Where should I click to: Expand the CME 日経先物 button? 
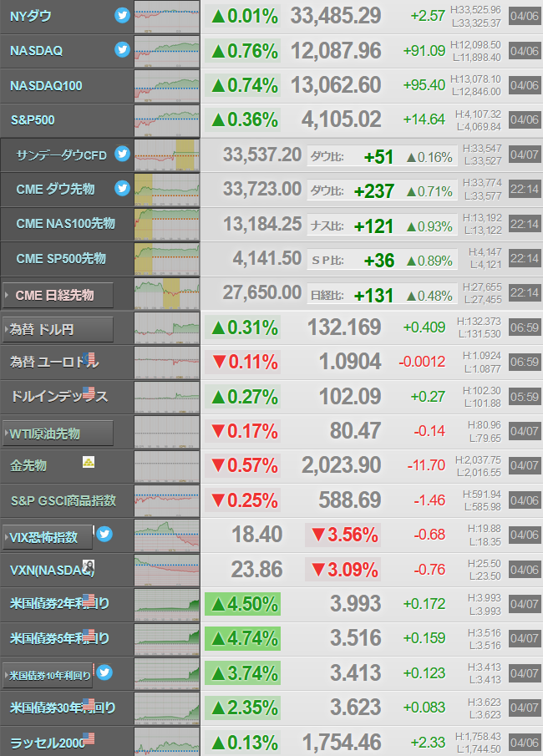(58, 295)
